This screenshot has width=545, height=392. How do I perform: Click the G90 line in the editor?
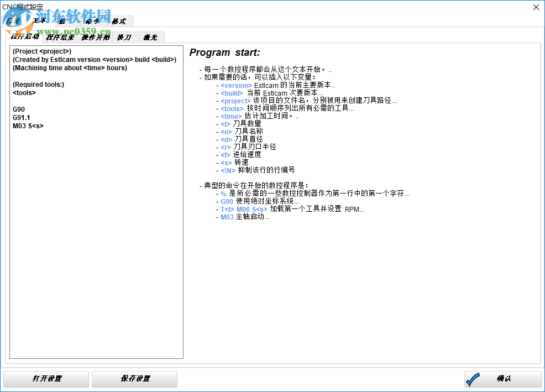click(x=19, y=109)
